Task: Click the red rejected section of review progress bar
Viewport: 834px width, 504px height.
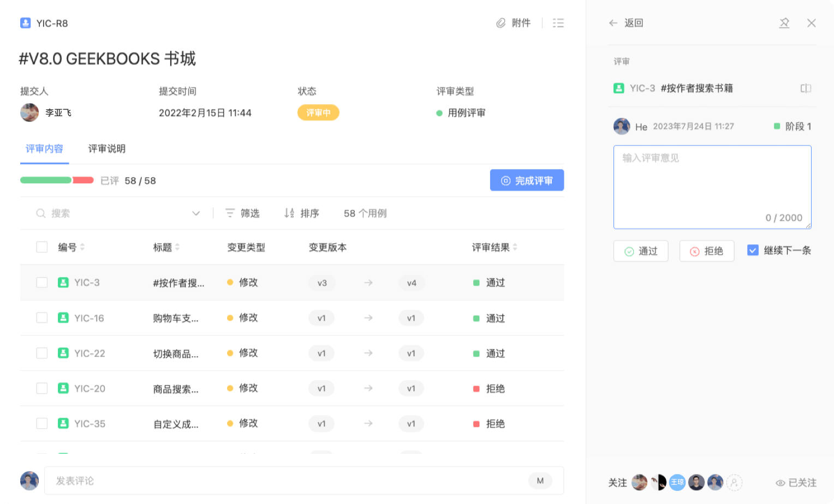Action: point(83,180)
